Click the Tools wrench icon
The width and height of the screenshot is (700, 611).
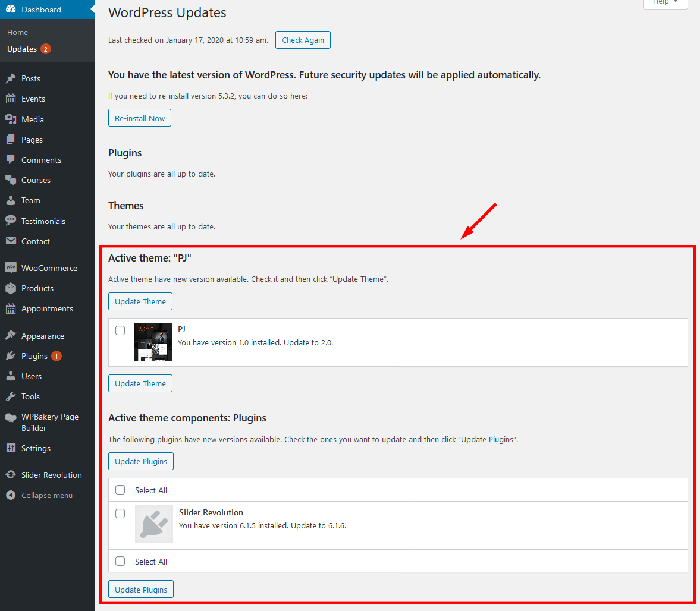(x=11, y=396)
